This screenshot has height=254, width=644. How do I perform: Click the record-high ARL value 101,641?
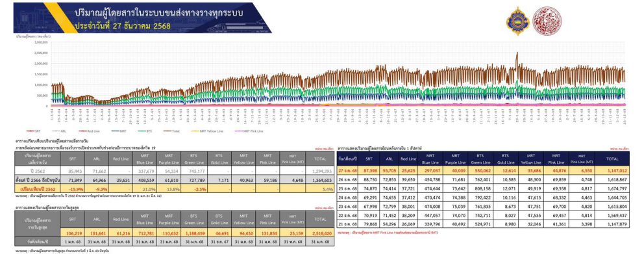pos(99,233)
